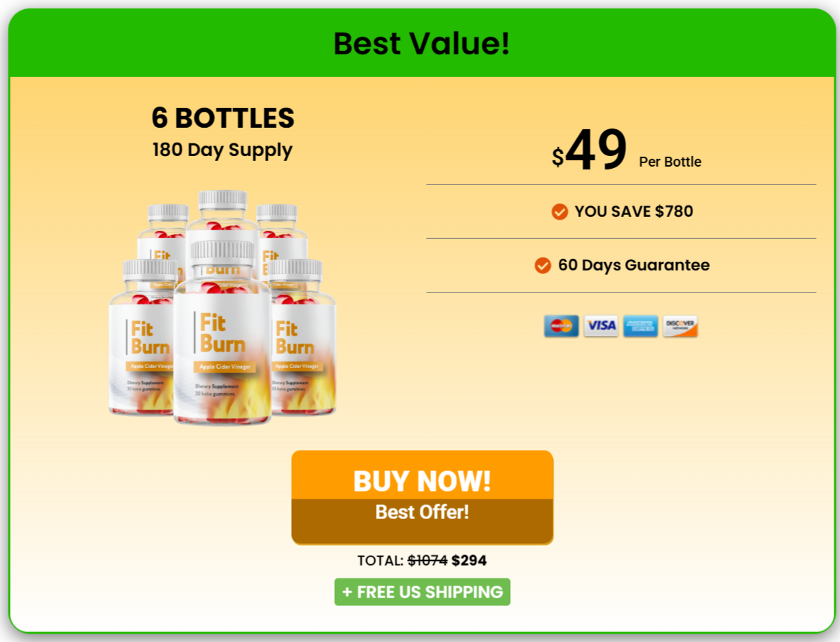Click the $49 price text

click(589, 150)
